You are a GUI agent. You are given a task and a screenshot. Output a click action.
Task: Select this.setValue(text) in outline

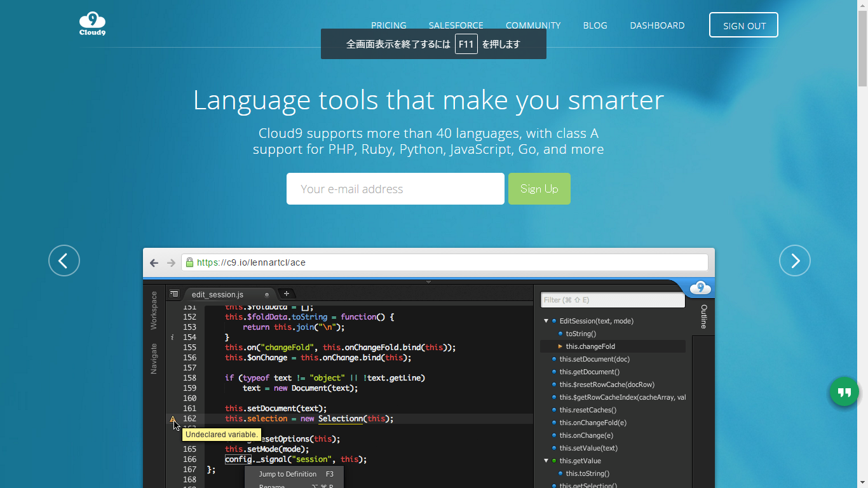(x=588, y=448)
